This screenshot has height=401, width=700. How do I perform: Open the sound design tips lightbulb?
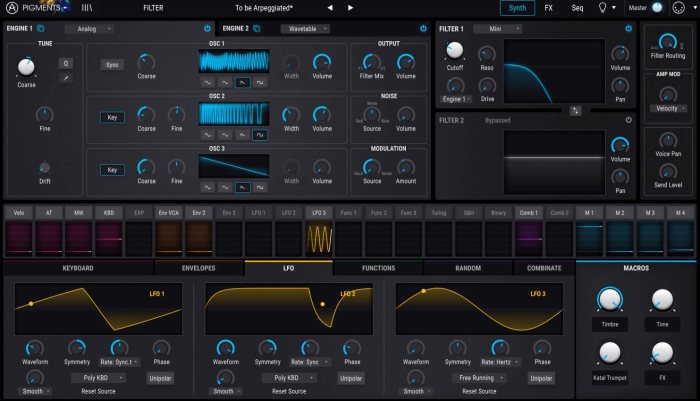click(602, 8)
